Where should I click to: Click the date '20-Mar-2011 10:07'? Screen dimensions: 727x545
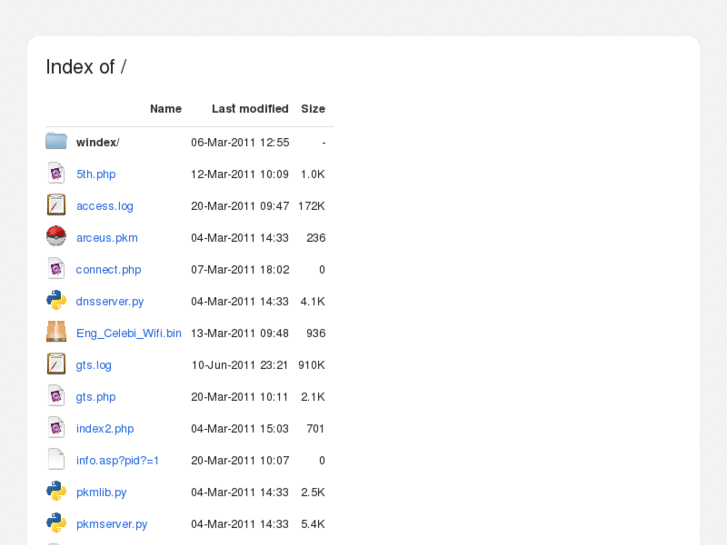(240, 461)
